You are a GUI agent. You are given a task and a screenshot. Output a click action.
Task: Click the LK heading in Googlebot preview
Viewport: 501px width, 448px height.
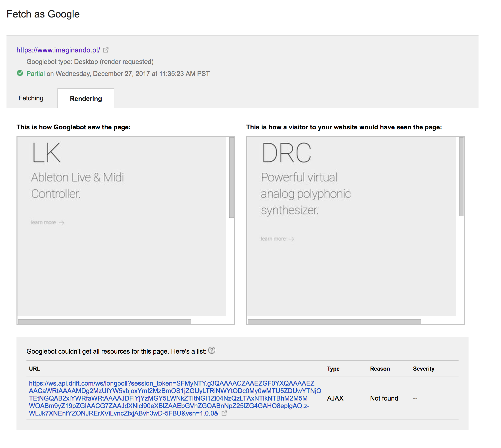[46, 153]
